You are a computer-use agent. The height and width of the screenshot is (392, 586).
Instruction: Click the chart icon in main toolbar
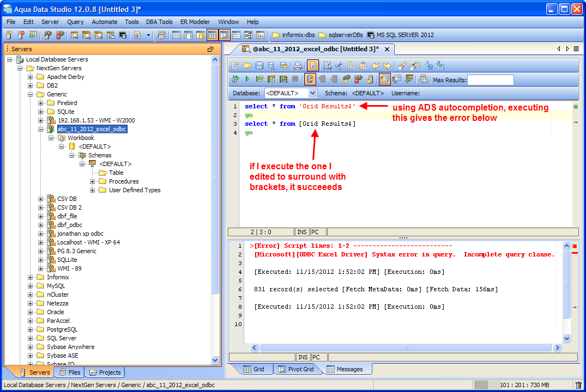tap(260, 35)
